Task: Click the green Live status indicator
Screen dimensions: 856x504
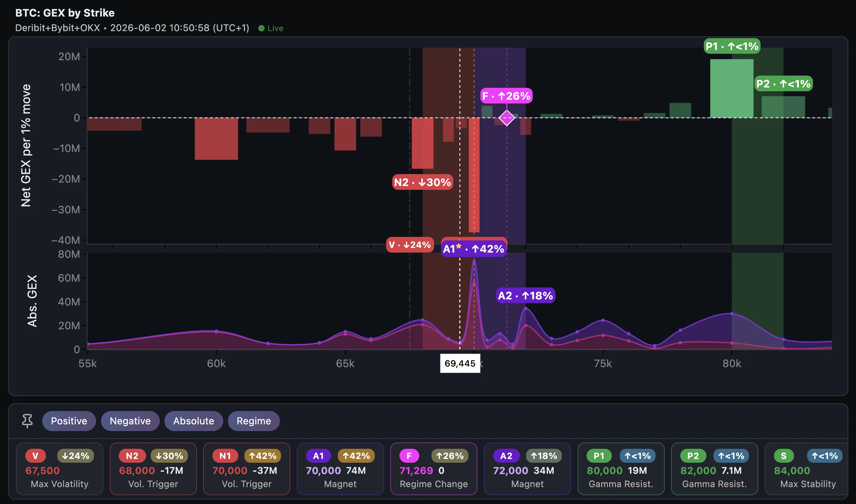Action: coord(271,28)
